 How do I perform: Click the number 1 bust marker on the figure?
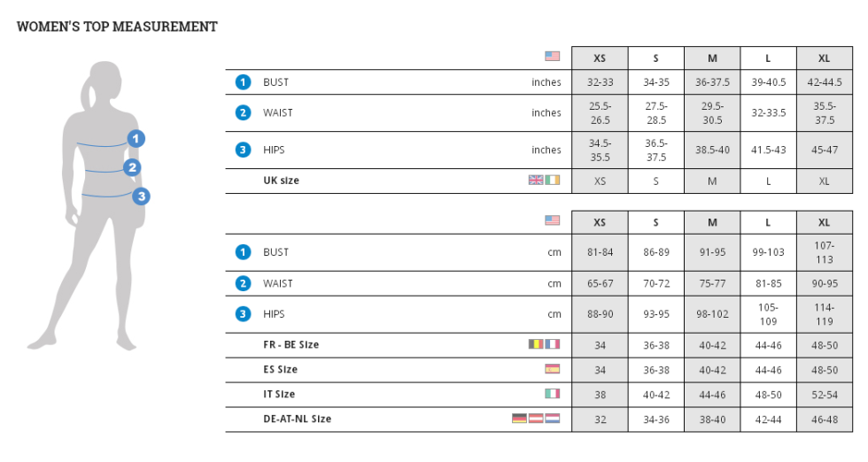(136, 138)
